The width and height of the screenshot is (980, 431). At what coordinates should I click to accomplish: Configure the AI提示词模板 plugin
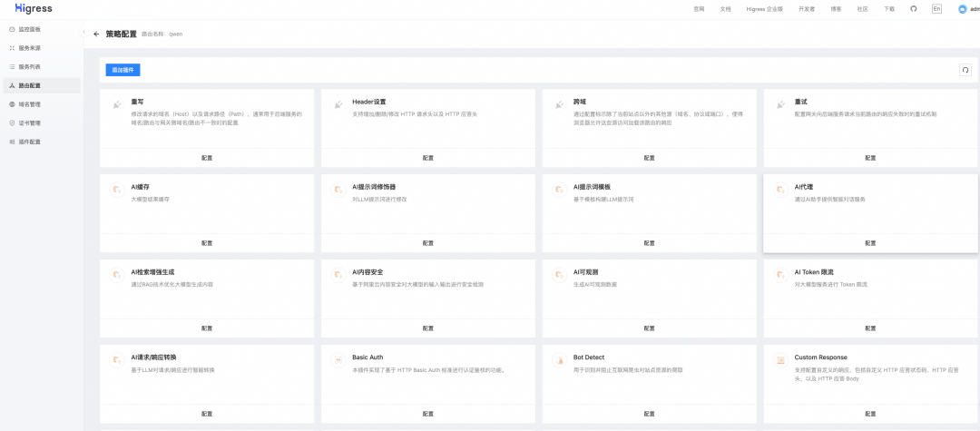(x=650, y=243)
